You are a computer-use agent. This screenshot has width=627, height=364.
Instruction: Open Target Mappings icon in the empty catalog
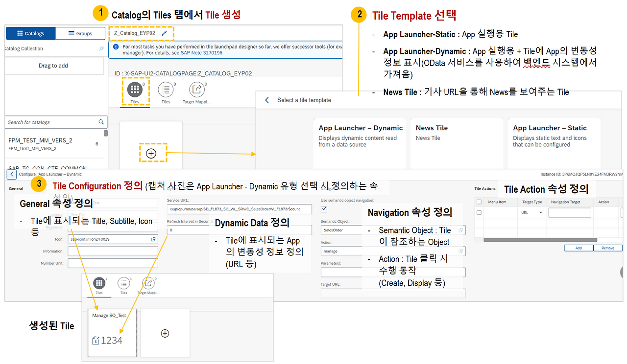(197, 90)
